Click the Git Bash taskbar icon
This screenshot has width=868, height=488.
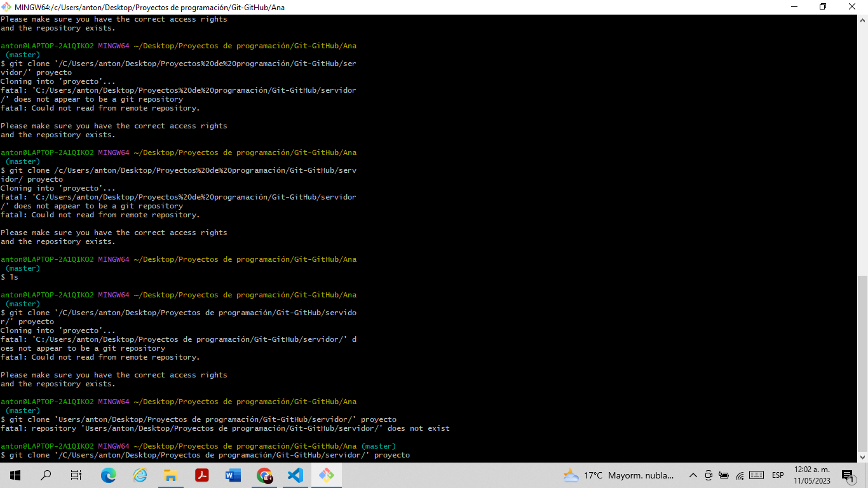click(x=327, y=475)
